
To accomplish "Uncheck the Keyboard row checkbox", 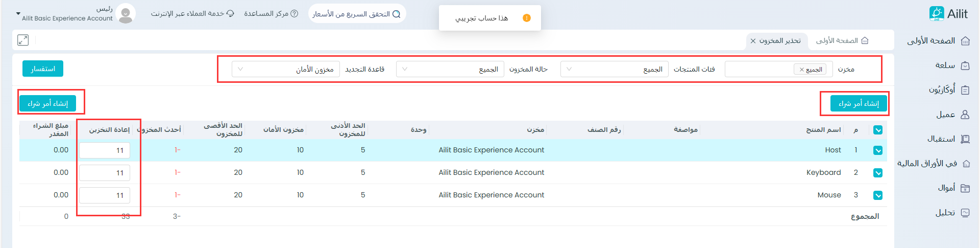I will click(x=878, y=173).
